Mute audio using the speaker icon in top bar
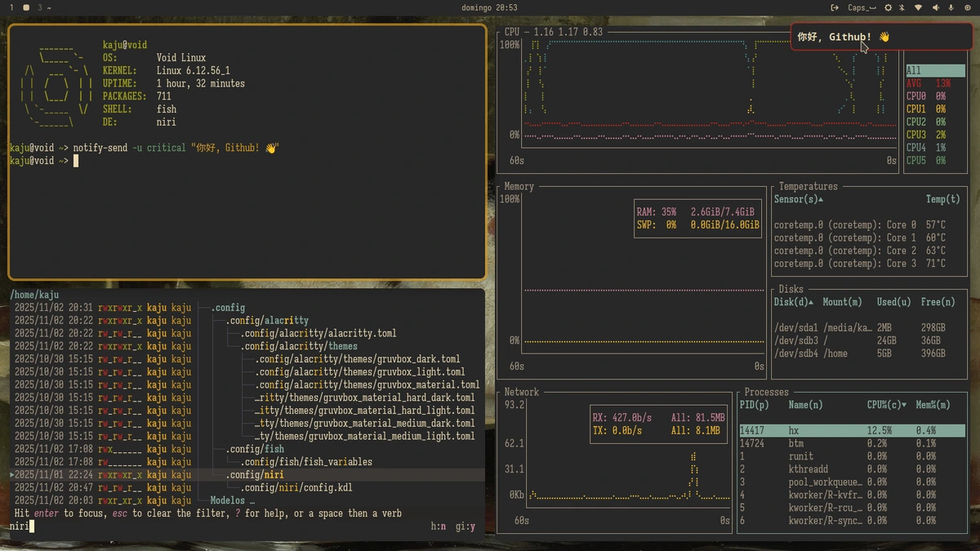Image resolution: width=980 pixels, height=551 pixels. click(x=937, y=7)
